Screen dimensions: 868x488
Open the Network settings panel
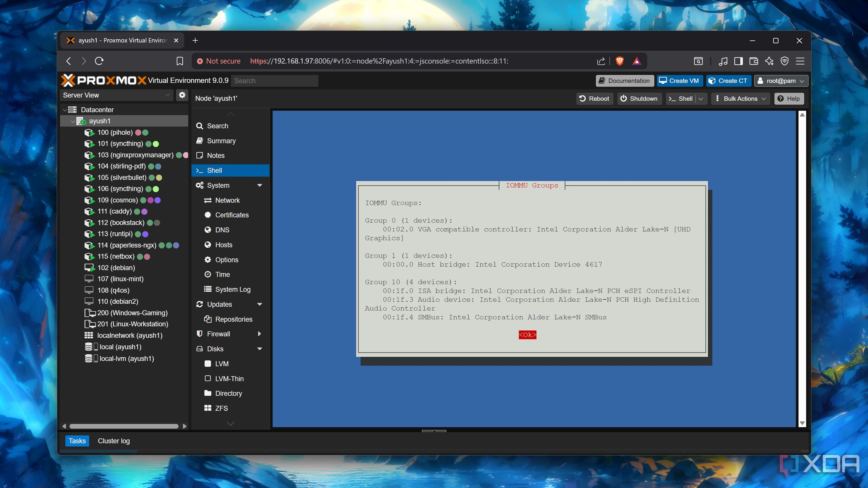click(x=227, y=200)
